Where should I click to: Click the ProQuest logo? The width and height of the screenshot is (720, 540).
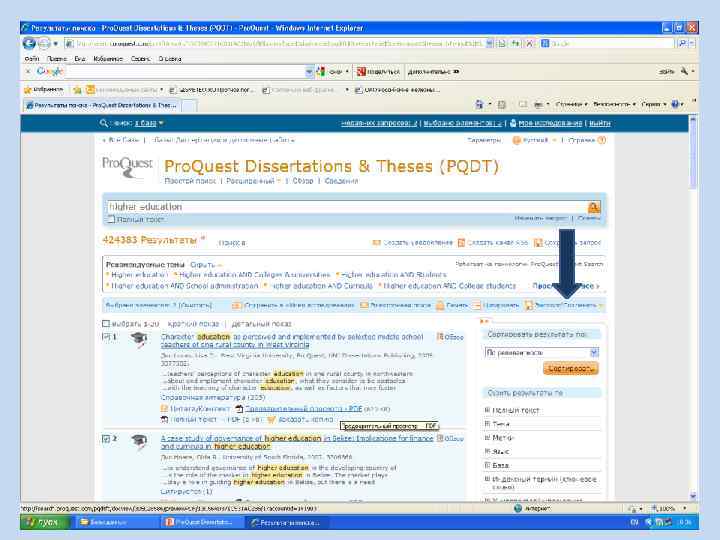point(127,167)
